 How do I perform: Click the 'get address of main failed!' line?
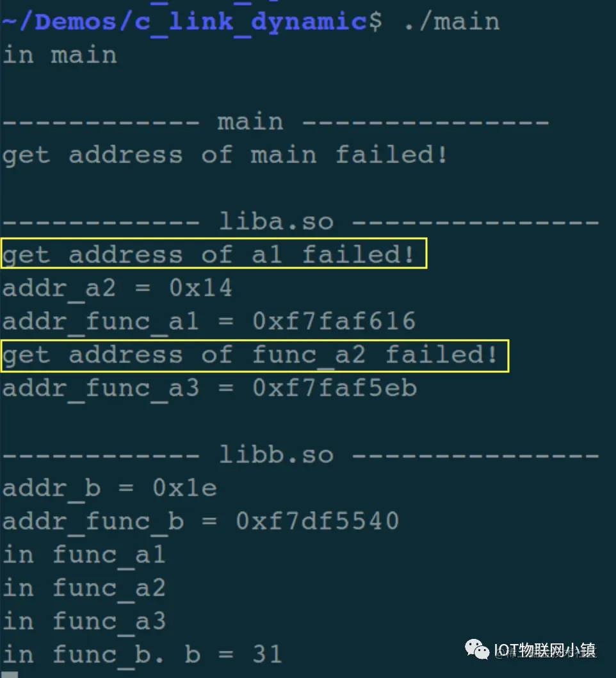(225, 155)
